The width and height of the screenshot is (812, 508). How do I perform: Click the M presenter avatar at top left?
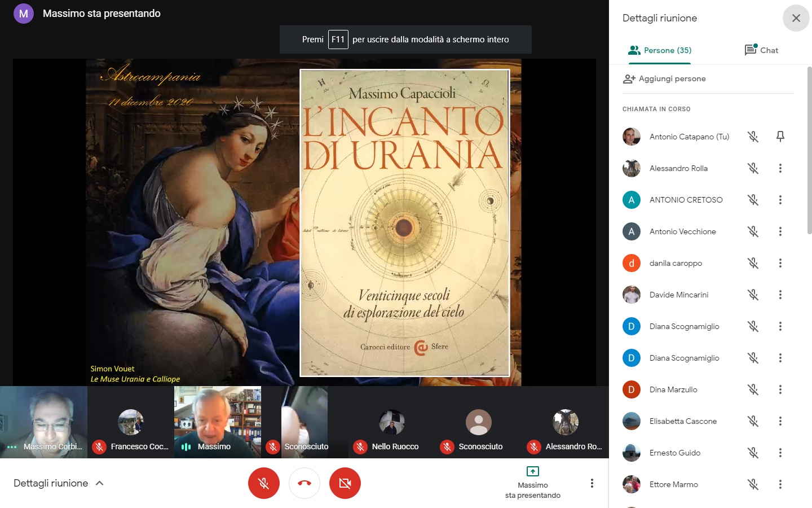click(x=24, y=14)
